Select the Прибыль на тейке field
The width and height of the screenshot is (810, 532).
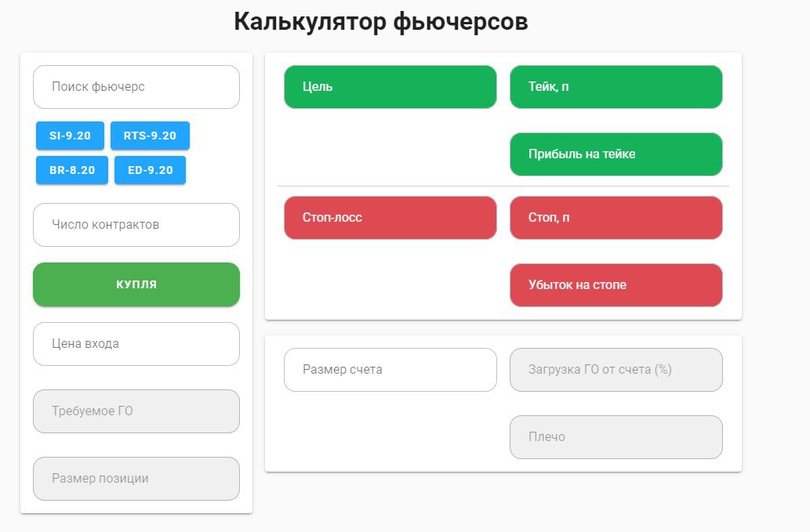pyautogui.click(x=616, y=154)
